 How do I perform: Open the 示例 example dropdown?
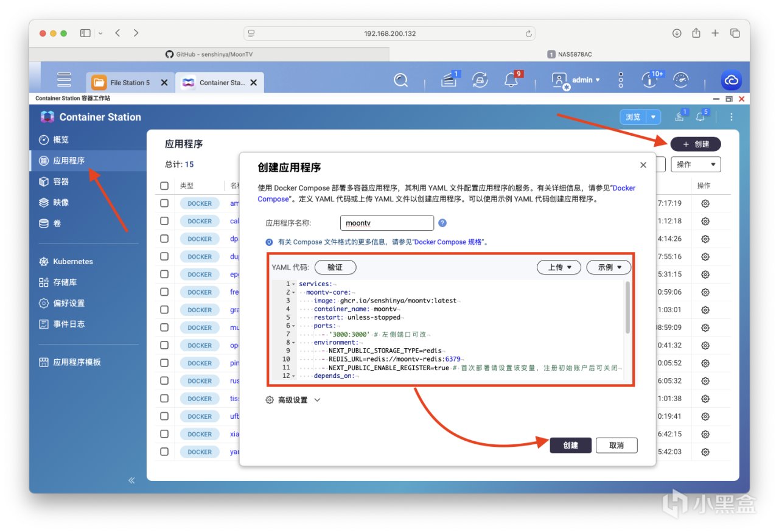pyautogui.click(x=609, y=267)
